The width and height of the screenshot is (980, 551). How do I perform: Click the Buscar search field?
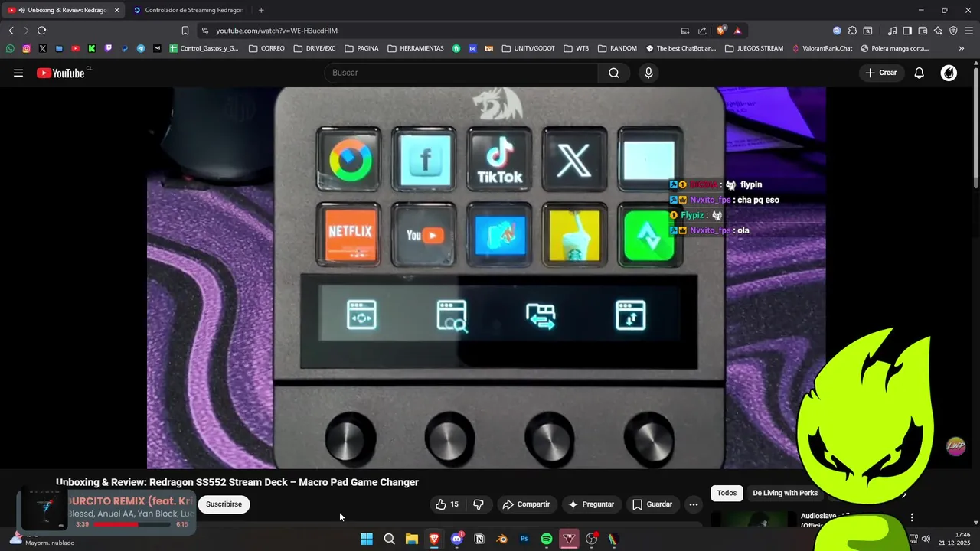point(462,73)
